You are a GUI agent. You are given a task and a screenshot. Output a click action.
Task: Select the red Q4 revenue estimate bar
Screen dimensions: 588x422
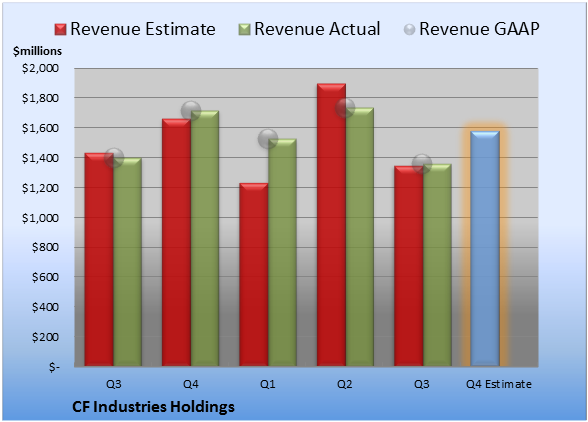(177, 242)
